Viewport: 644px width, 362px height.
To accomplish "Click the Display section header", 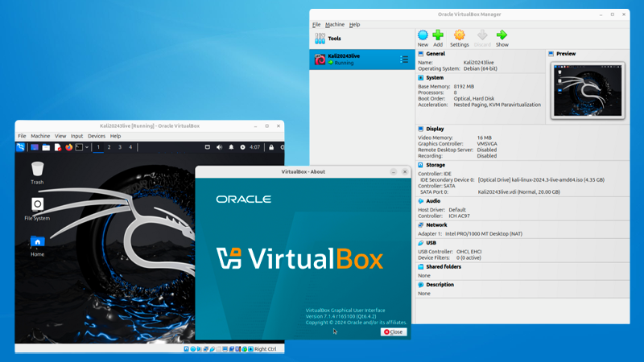I will [x=435, y=129].
